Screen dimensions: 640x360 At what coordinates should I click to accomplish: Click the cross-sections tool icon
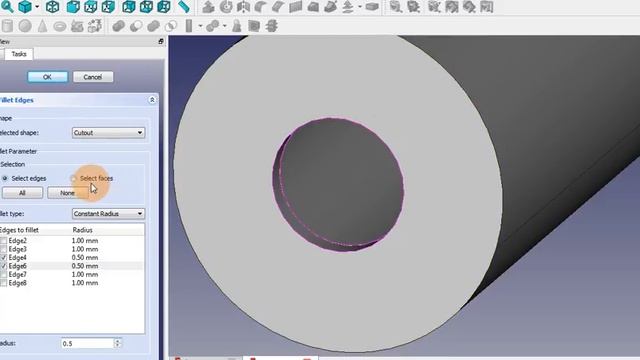pos(271,26)
